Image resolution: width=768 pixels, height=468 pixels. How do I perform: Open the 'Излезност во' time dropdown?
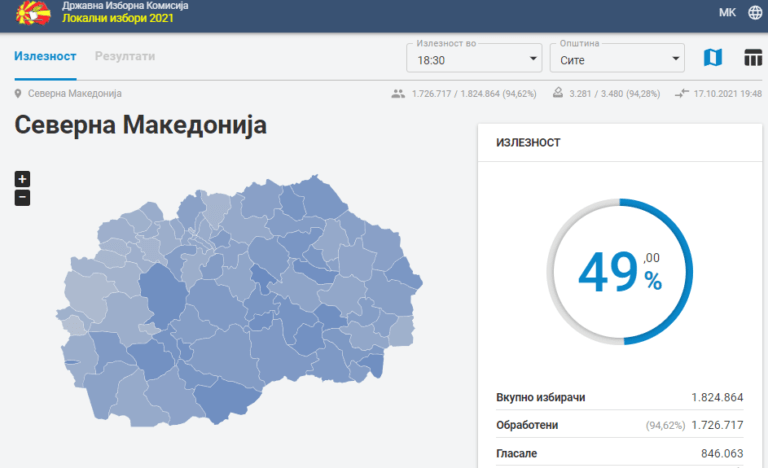pos(474,58)
